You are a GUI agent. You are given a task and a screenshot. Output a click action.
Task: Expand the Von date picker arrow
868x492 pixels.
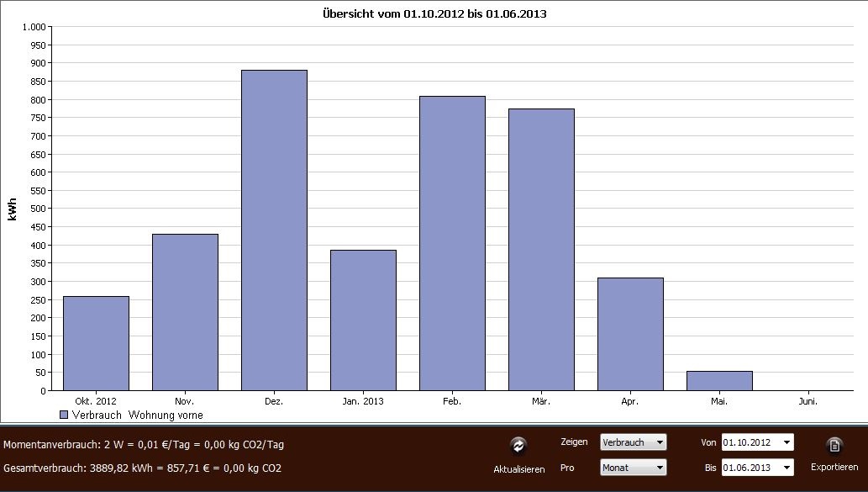(x=786, y=442)
